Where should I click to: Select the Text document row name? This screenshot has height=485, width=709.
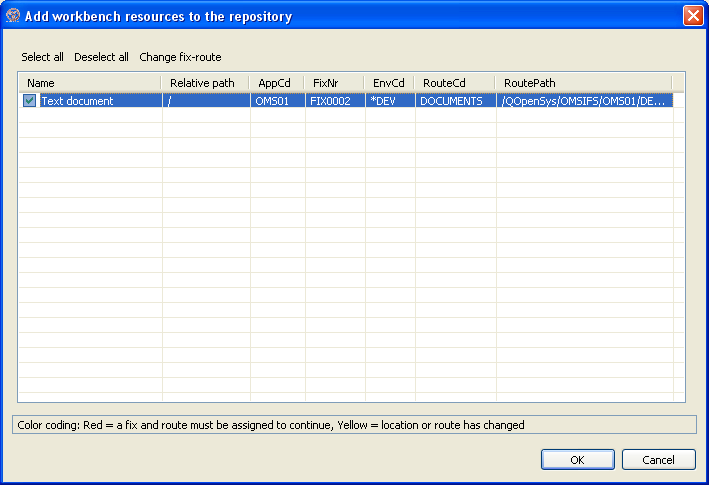(x=77, y=101)
